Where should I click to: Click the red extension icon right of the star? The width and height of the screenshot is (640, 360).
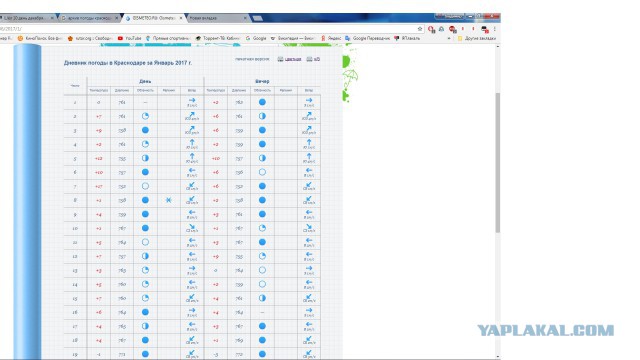point(431,29)
